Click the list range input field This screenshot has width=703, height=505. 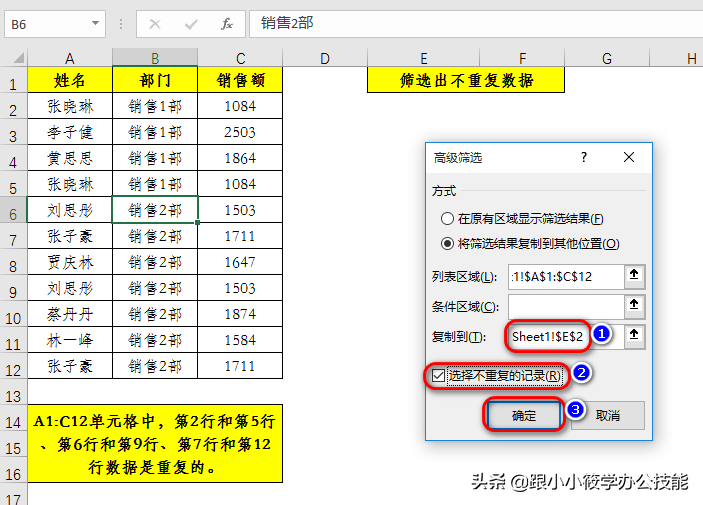coord(566,276)
